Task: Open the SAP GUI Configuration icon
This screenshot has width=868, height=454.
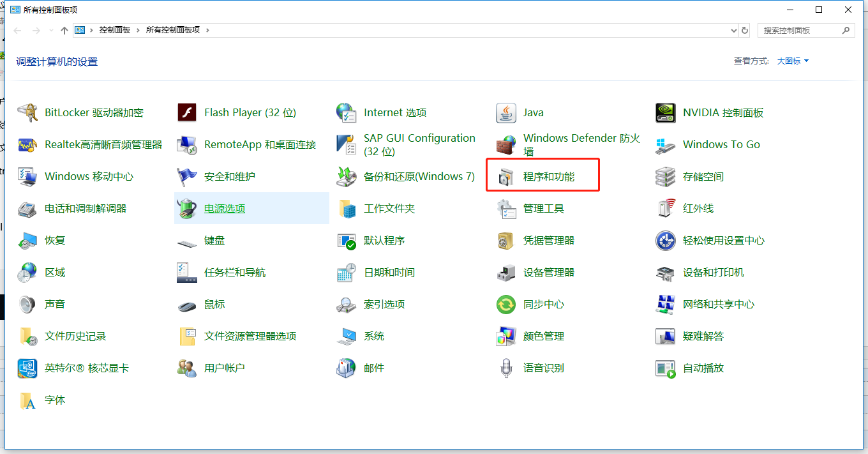Action: click(347, 145)
